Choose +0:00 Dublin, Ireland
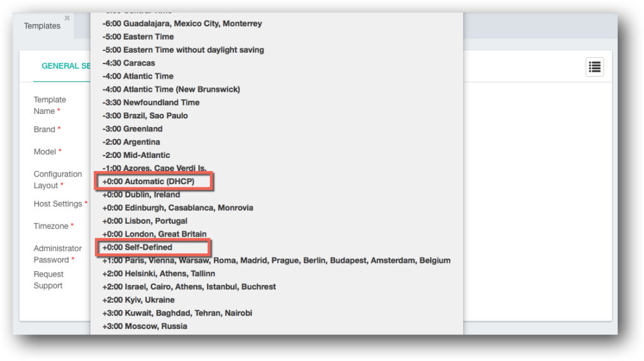Screen dimensions: 644x361 click(x=141, y=194)
